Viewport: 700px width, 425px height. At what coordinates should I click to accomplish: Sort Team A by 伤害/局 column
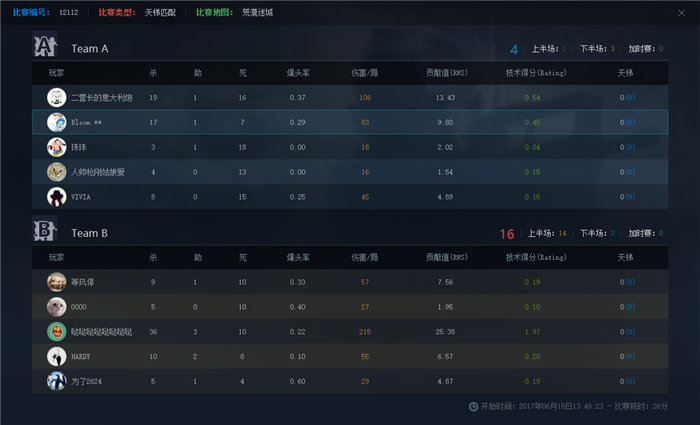tap(365, 73)
